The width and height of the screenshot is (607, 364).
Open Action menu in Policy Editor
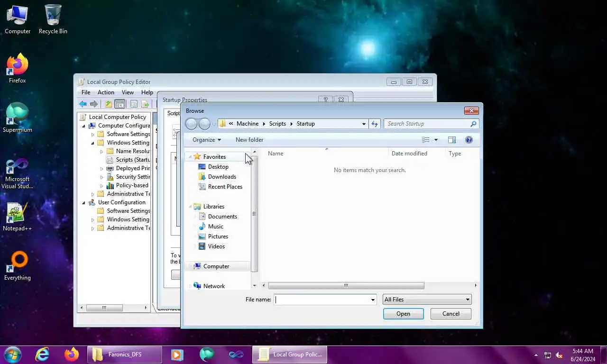pos(106,92)
